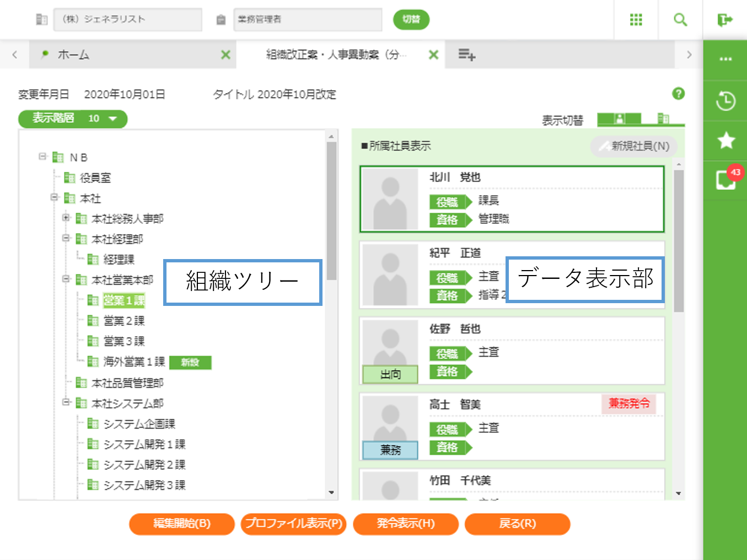
Task: Switch to the ホーム tab
Action: [73, 55]
